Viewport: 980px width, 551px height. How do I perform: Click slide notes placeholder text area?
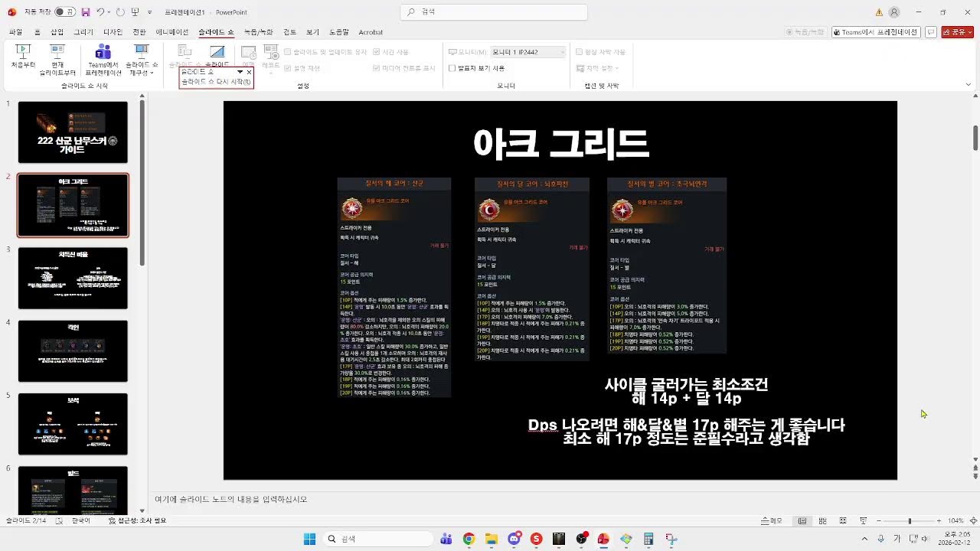point(230,499)
